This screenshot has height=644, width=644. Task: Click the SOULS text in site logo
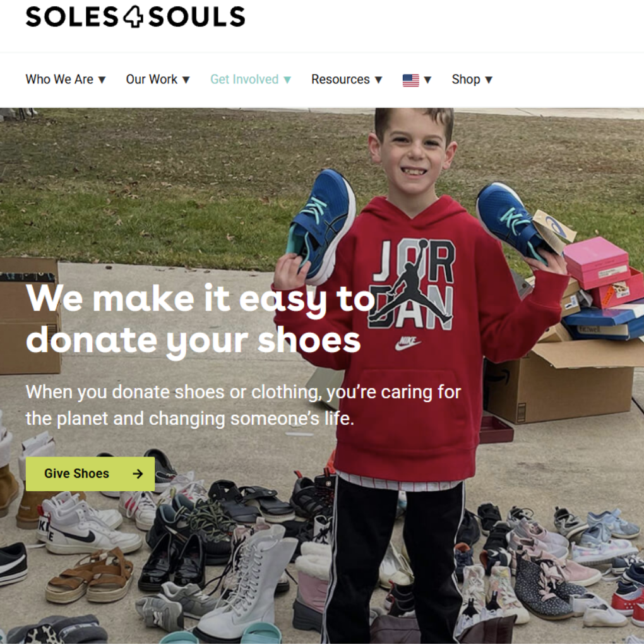click(197, 17)
